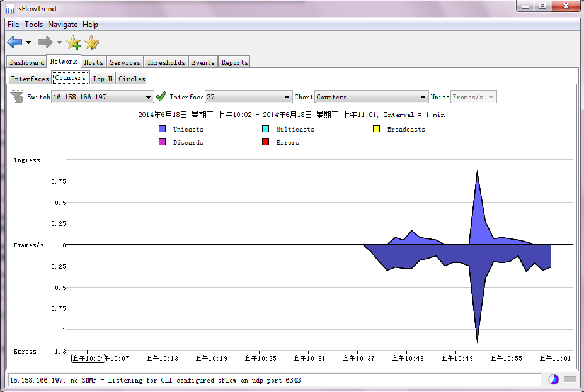
Task: Click the Broadcasts yellow legend swatch
Action: (x=377, y=129)
